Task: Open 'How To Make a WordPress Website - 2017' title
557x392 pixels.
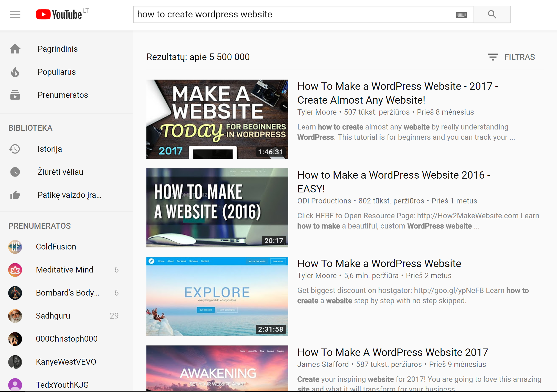Action: pyautogui.click(x=398, y=93)
